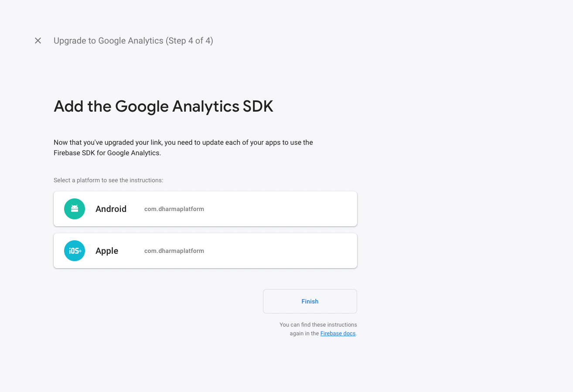Screen dimensions: 573x392
Task: Select the Android platform card
Action: tap(205, 209)
